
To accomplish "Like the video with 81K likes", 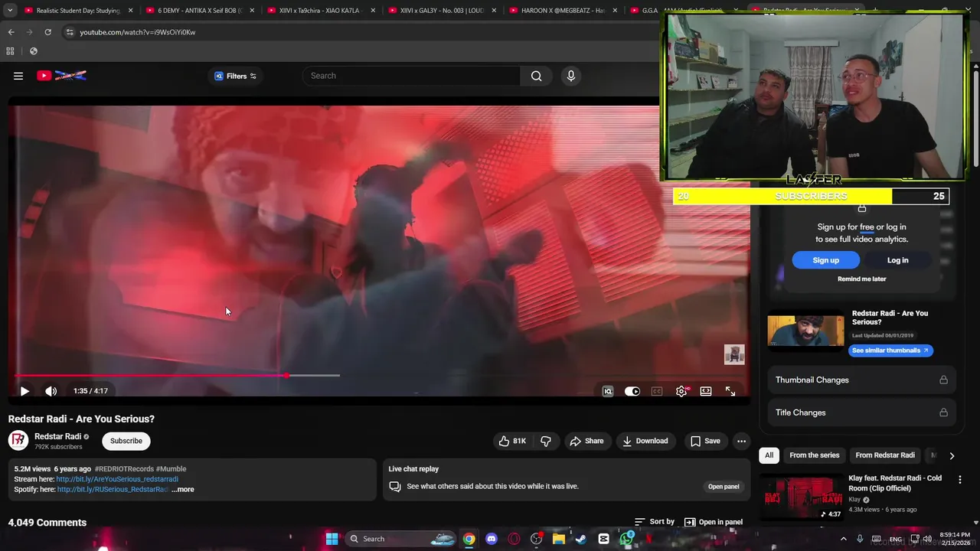I will point(512,441).
